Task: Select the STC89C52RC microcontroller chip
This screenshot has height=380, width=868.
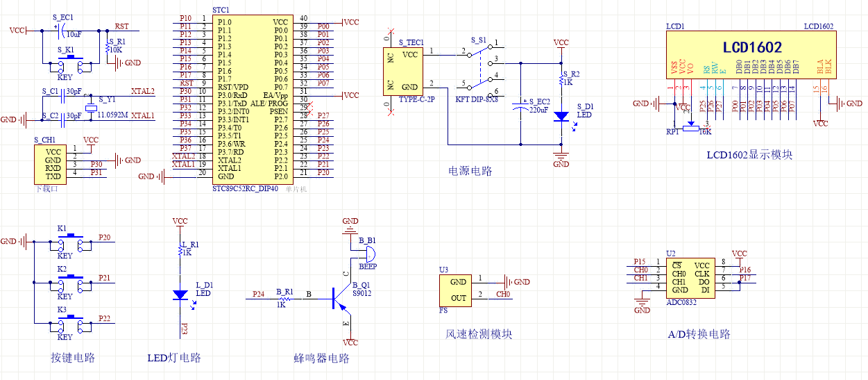Action: pos(253,99)
